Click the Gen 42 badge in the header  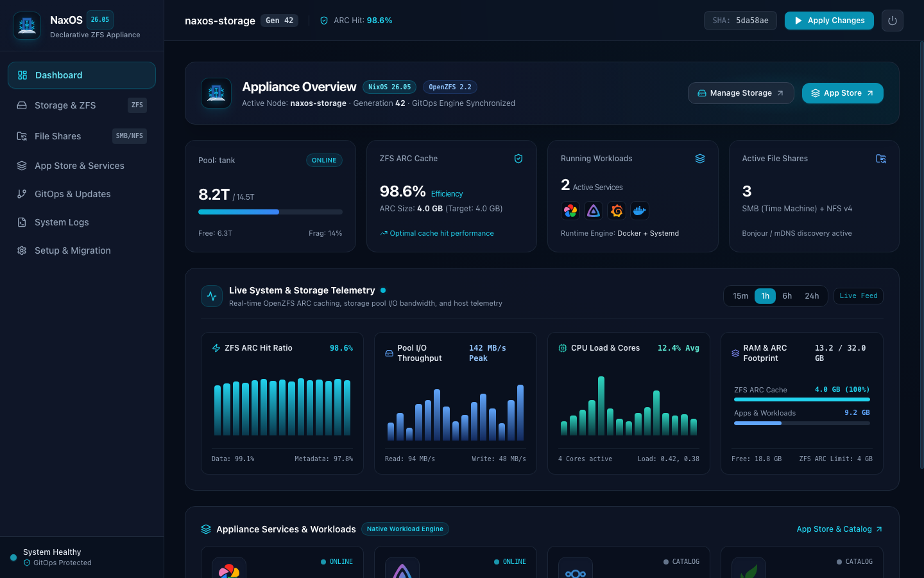[x=280, y=21]
